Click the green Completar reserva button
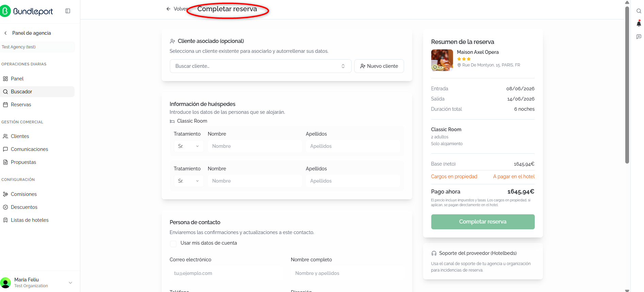This screenshot has height=292, width=644. pyautogui.click(x=483, y=222)
